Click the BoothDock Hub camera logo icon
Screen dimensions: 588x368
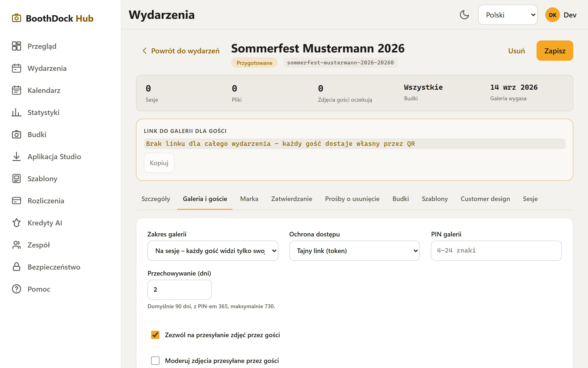click(x=17, y=18)
